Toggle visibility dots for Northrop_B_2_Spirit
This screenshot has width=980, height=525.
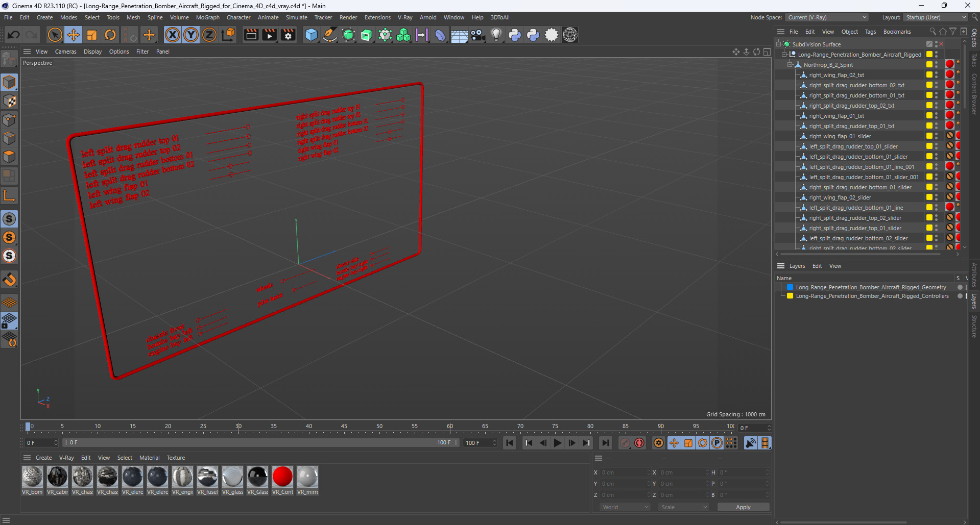click(936, 65)
